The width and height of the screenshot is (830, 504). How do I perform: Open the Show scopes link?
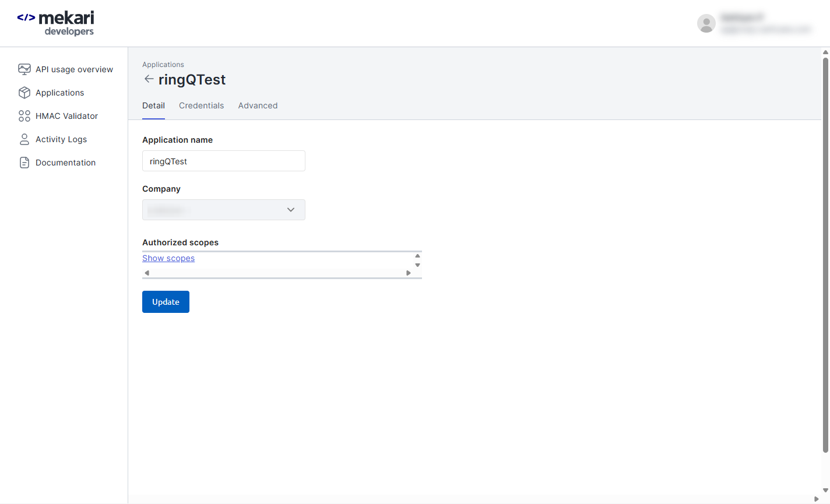[168, 258]
